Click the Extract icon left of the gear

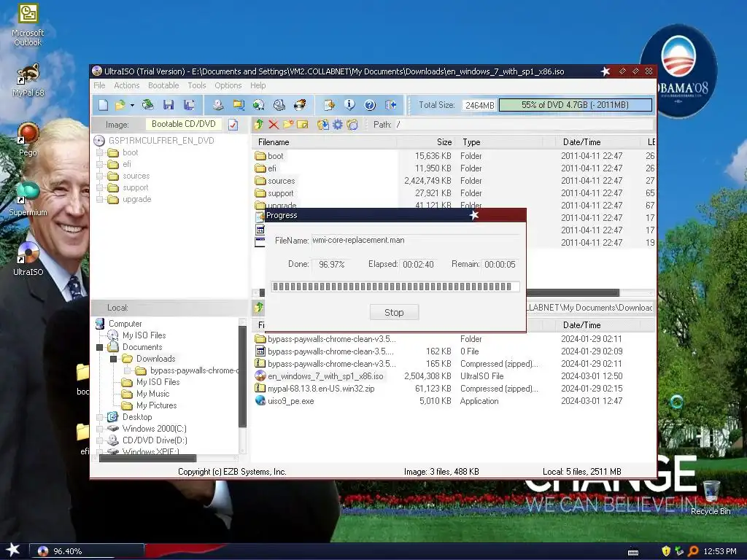(323, 125)
